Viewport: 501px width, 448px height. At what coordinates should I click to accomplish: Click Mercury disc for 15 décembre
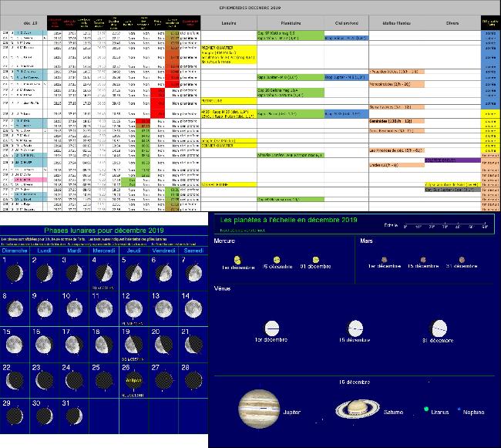(277, 259)
